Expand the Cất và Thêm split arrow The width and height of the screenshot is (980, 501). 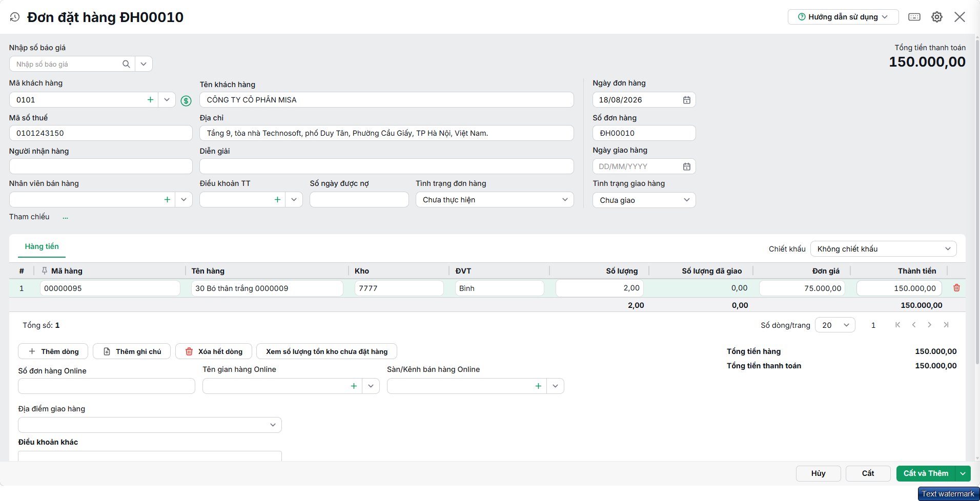pos(963,474)
